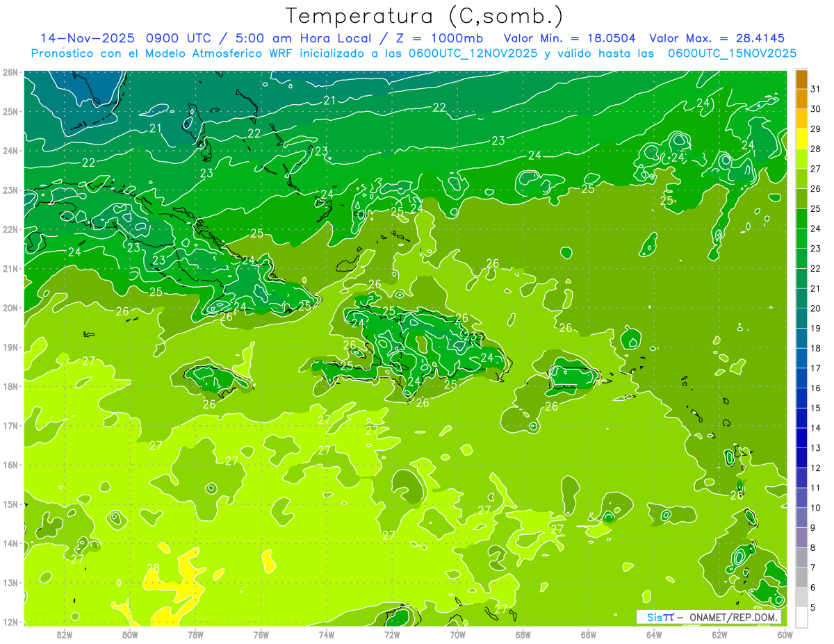Image resolution: width=834 pixels, height=644 pixels.
Task: Click the teal legend swatch between 19 and 20
Action: click(801, 319)
